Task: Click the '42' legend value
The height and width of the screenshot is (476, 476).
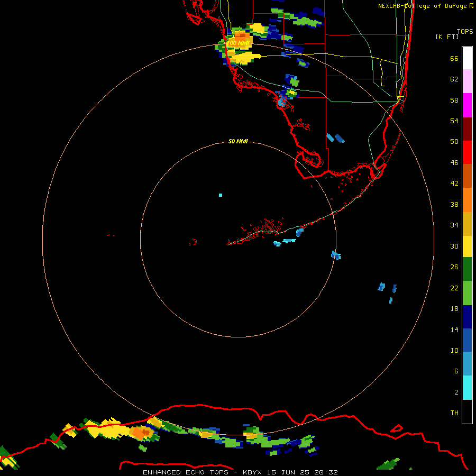Action: 454,184
